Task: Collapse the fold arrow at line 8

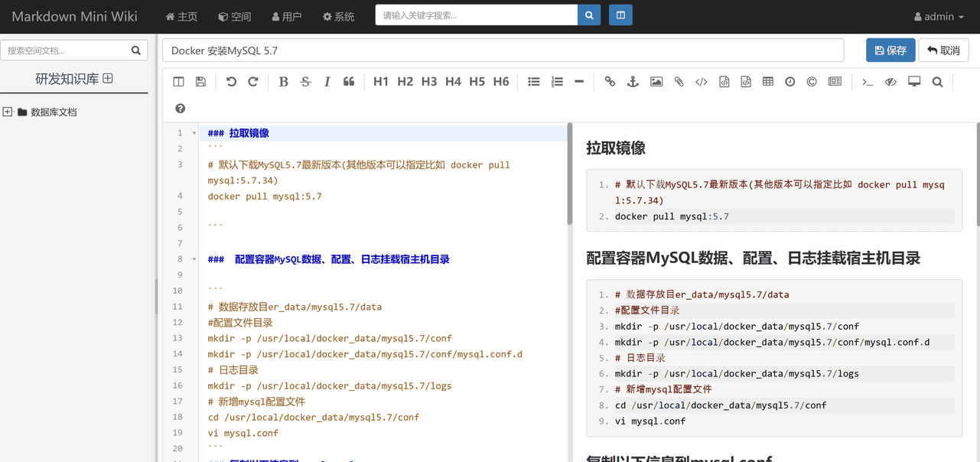Action: [x=194, y=259]
